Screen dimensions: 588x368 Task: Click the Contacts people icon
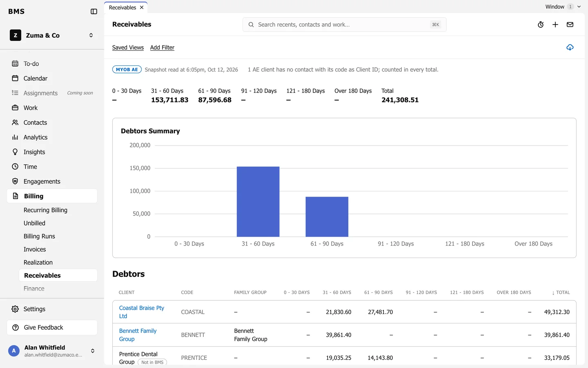click(15, 123)
